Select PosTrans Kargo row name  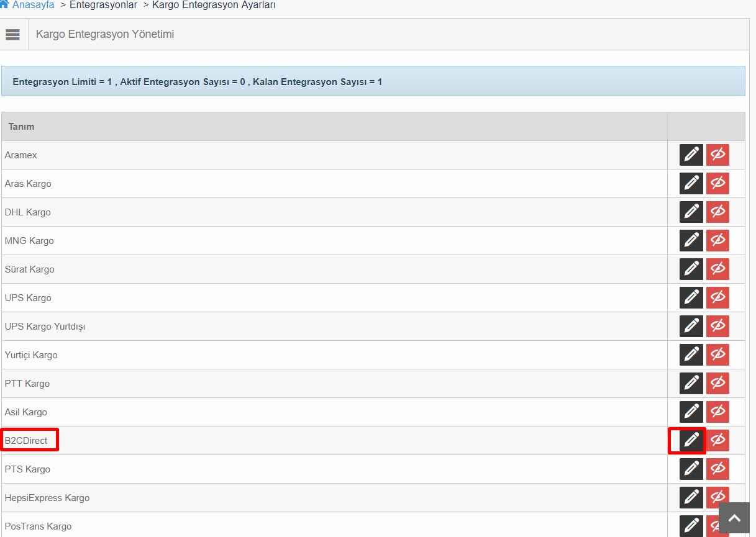tap(38, 526)
